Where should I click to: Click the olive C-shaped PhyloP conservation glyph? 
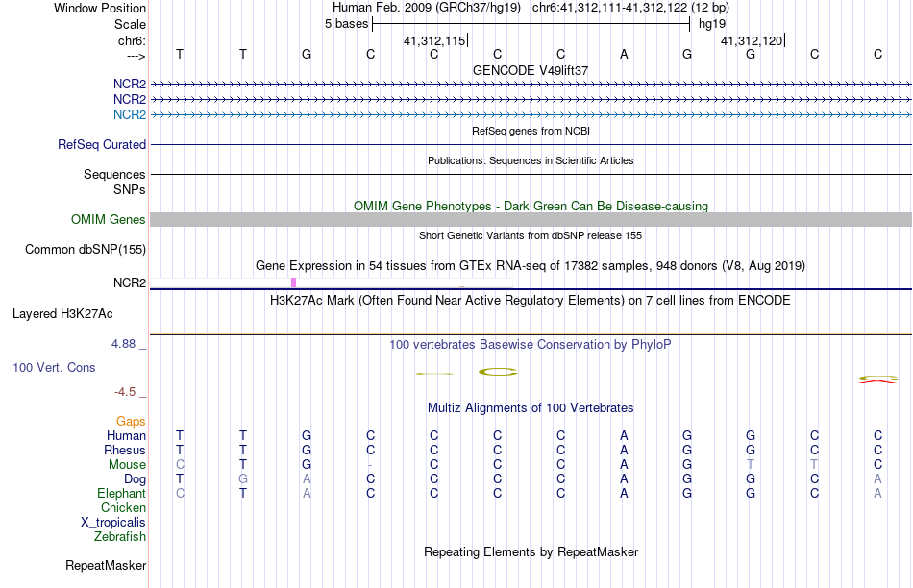click(498, 372)
